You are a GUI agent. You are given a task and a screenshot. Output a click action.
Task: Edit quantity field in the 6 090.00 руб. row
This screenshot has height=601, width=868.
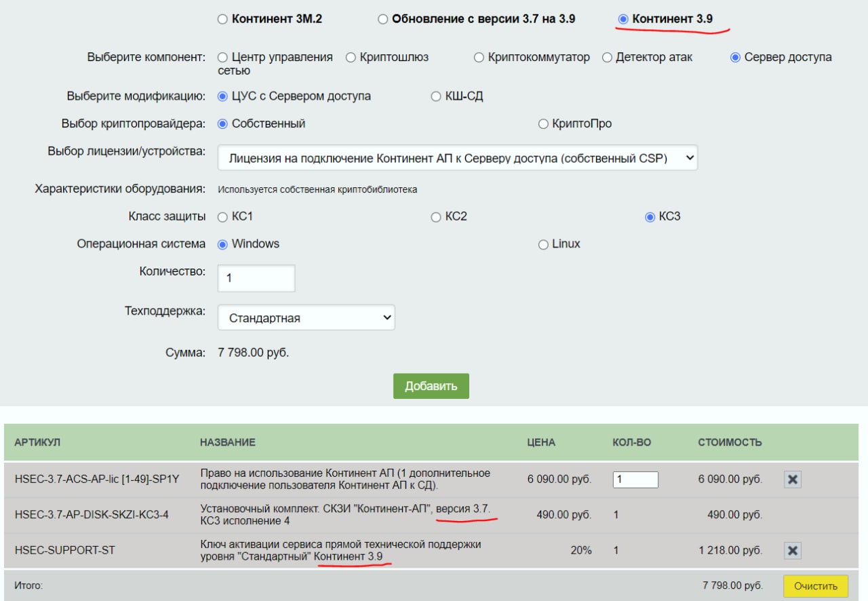click(635, 480)
